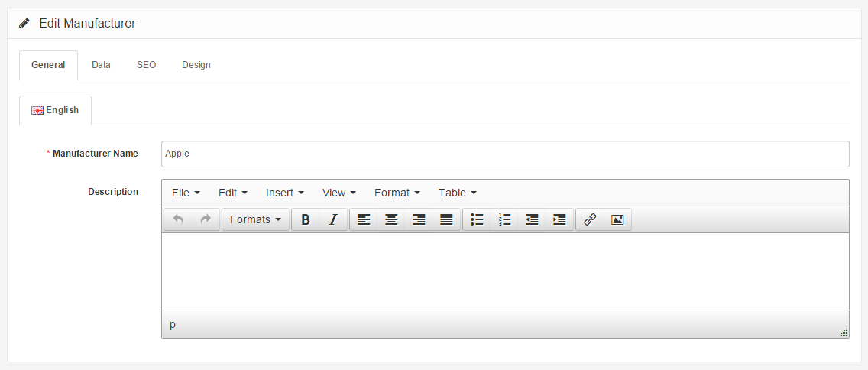
Task: Align text left
Action: 364,220
